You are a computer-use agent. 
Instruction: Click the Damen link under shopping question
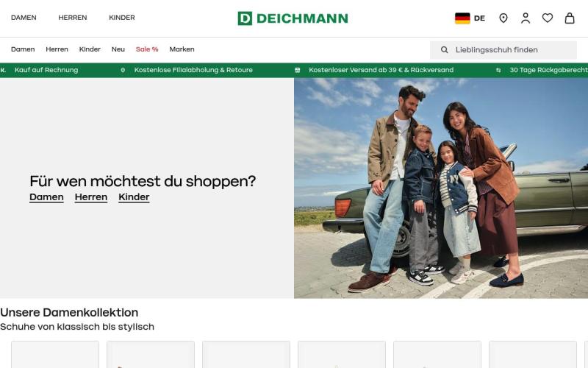[46, 197]
